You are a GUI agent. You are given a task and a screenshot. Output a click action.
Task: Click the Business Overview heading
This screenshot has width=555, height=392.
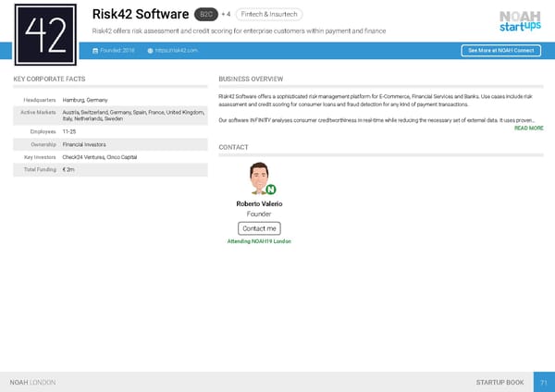pos(251,80)
